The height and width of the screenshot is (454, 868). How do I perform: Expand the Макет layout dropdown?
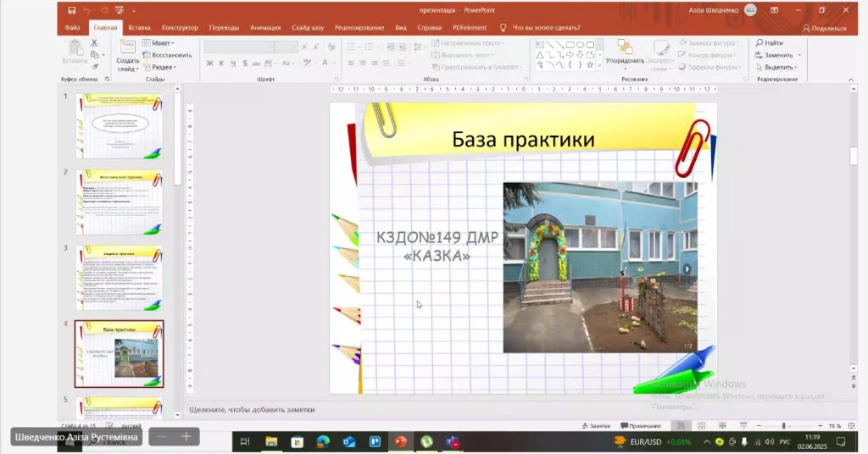[159, 42]
